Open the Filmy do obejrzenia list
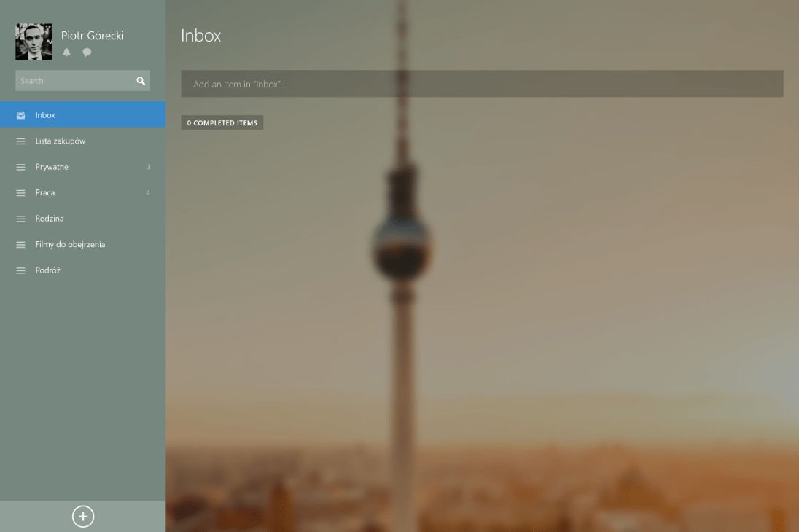 click(82, 245)
